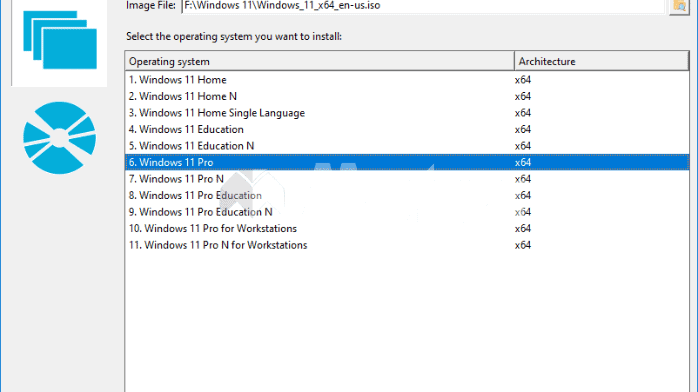Screen dimensions: 698x392
Task: Sort by Operating system column header
Action: (320, 61)
